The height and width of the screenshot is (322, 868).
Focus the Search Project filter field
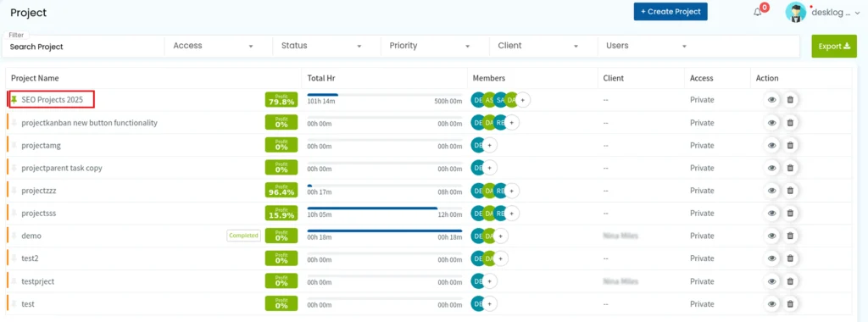pos(84,47)
